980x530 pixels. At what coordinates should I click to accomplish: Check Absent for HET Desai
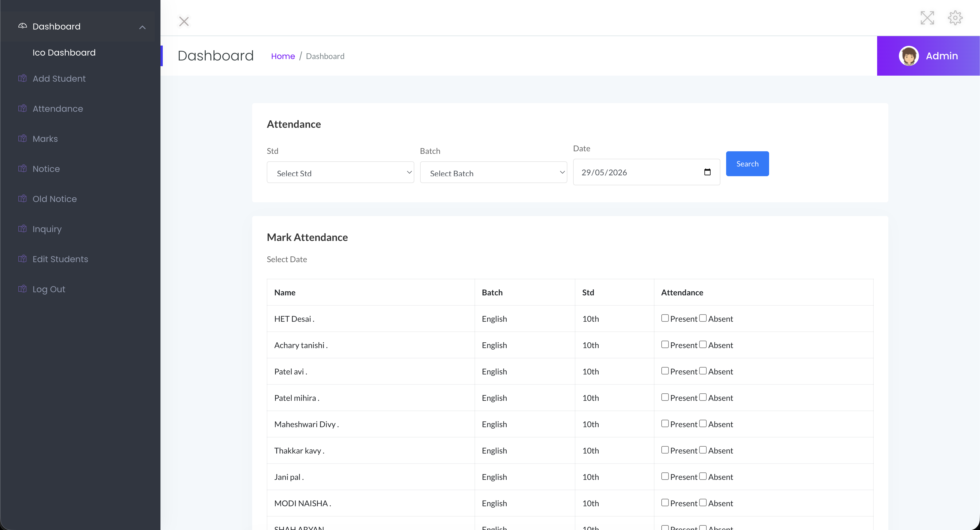point(703,318)
